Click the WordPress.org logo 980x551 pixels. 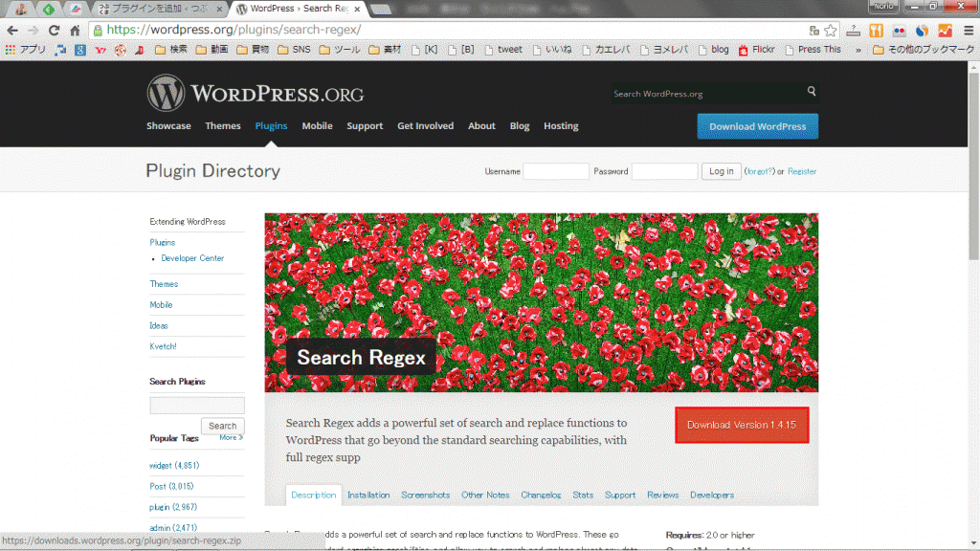point(255,94)
